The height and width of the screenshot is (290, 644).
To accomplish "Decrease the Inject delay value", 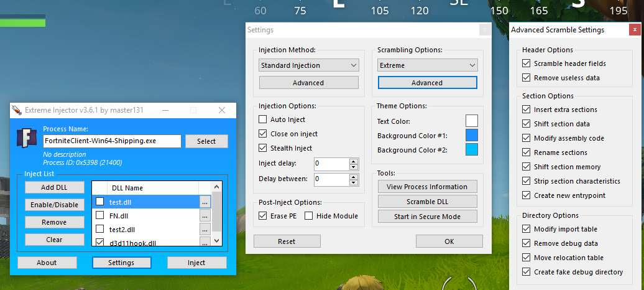I will click(x=354, y=167).
